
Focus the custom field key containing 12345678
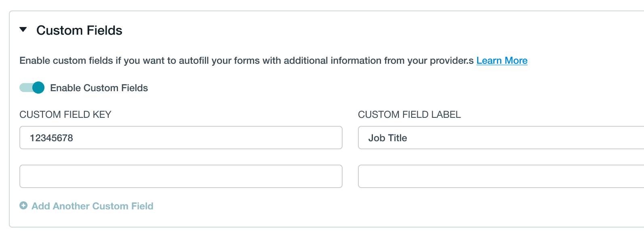181,138
